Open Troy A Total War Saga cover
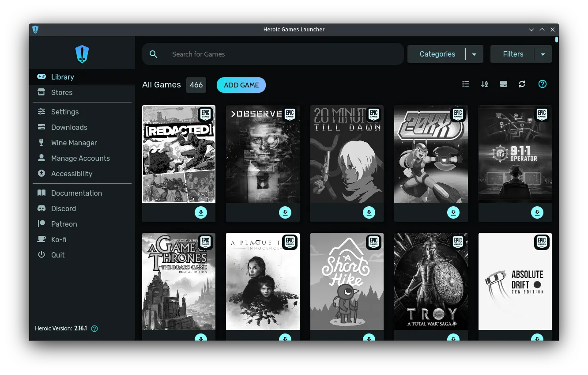 431,281
